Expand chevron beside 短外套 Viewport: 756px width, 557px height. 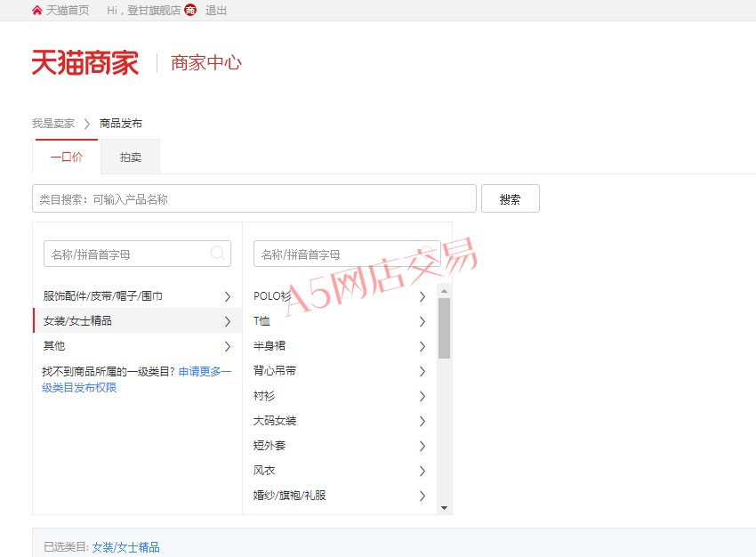click(422, 446)
